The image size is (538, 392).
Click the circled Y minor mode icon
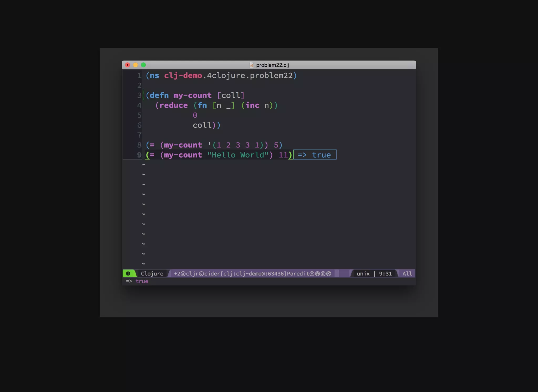[312, 273]
